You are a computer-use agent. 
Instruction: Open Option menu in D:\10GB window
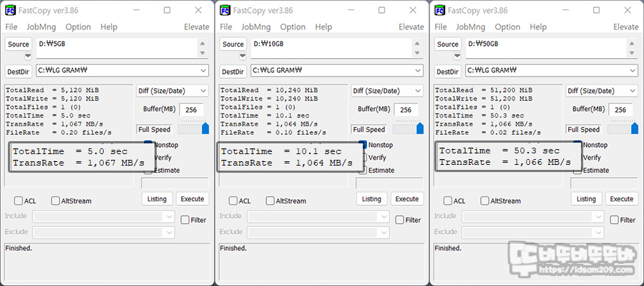[293, 27]
